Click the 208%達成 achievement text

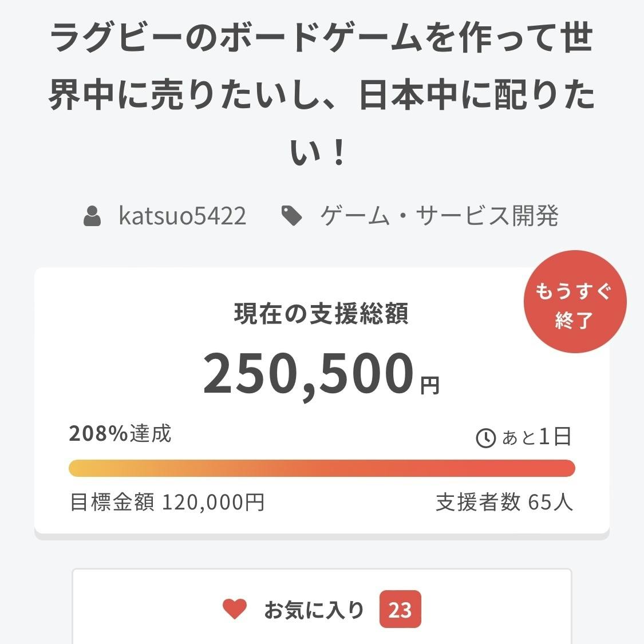[x=120, y=433]
